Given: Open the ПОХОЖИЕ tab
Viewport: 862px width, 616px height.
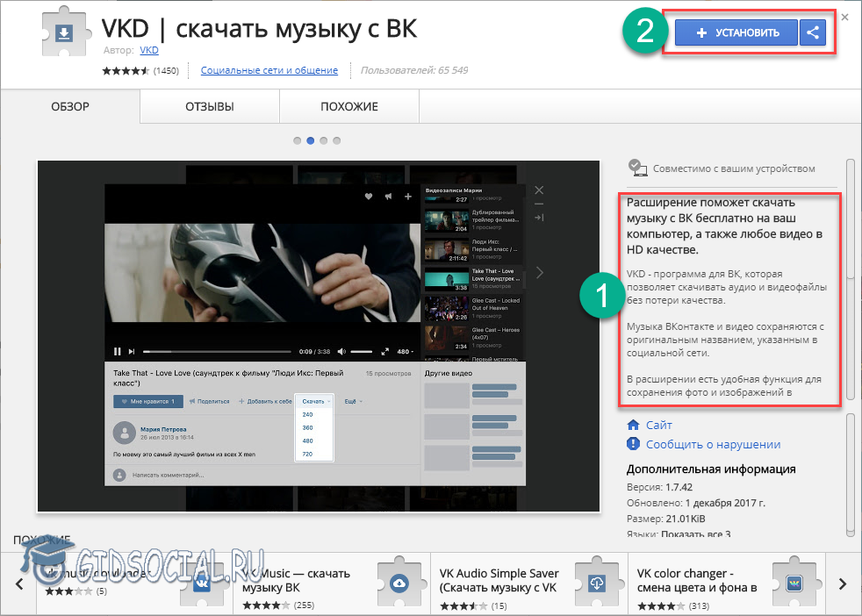Looking at the screenshot, I should [x=348, y=107].
